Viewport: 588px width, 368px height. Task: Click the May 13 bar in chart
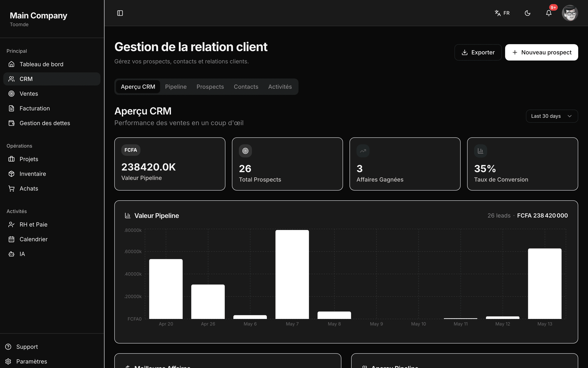click(545, 284)
